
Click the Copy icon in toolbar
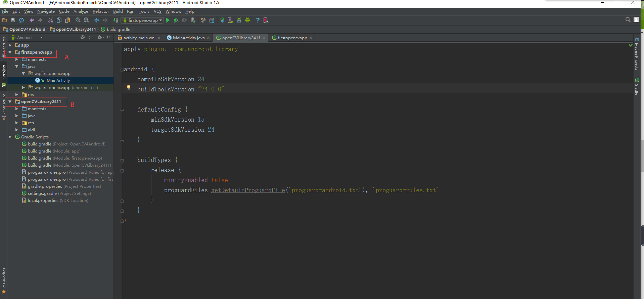pyautogui.click(x=59, y=20)
